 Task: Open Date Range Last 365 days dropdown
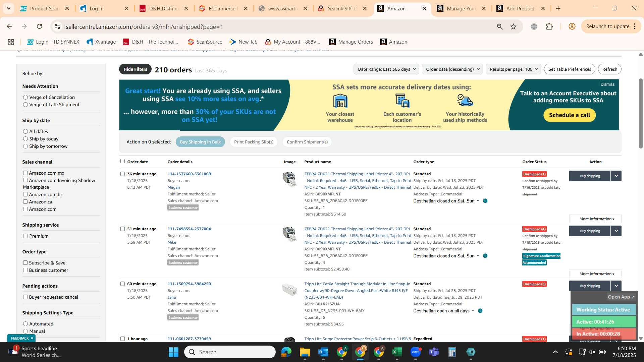pyautogui.click(x=386, y=69)
